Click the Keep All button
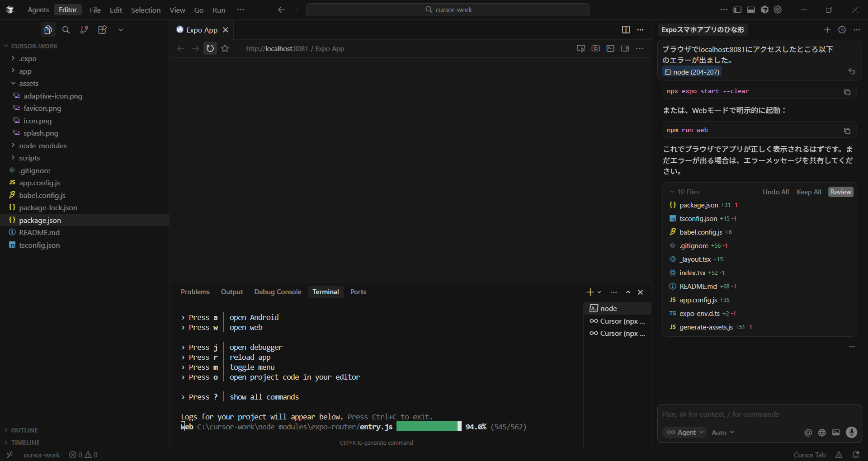This screenshot has width=868, height=461. (x=809, y=192)
